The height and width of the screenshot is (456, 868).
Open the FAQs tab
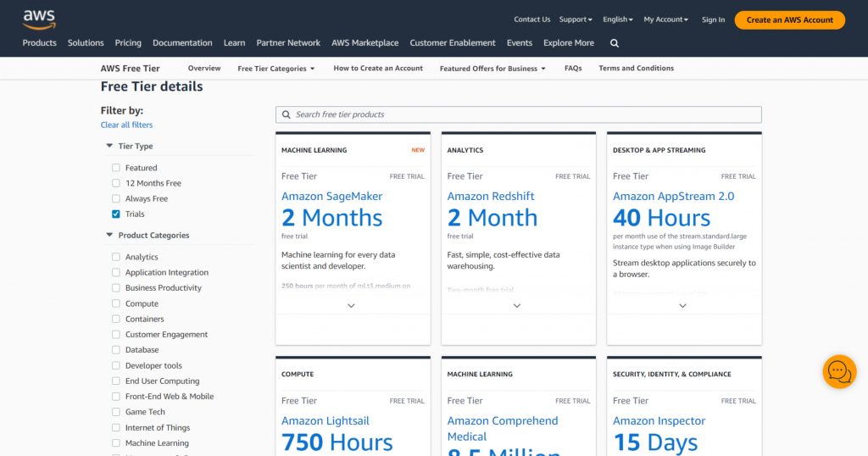click(573, 68)
